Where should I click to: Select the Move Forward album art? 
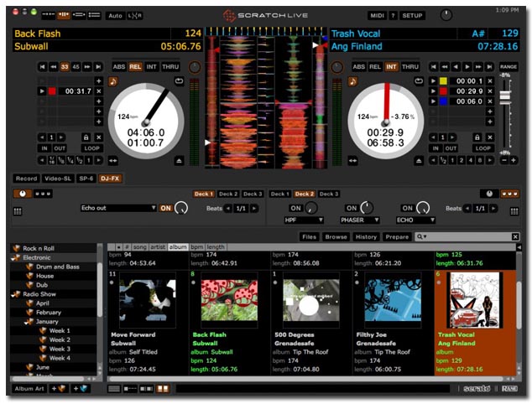click(x=147, y=299)
